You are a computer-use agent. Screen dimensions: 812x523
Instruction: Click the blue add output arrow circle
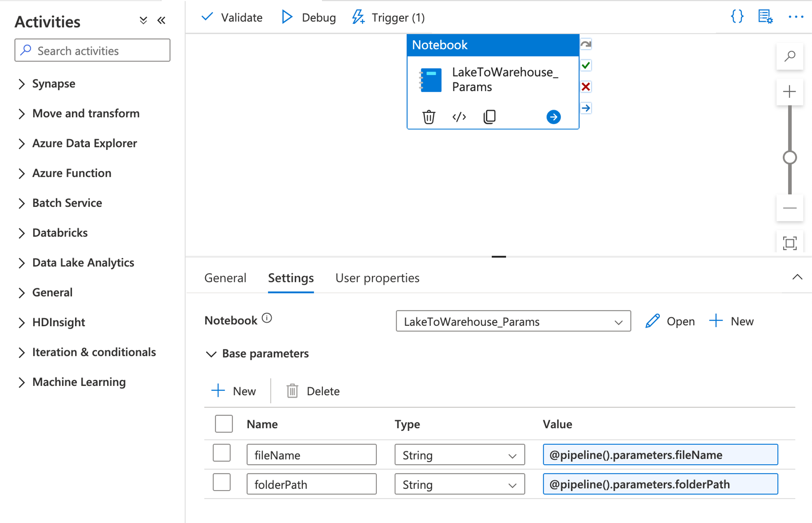(x=553, y=117)
